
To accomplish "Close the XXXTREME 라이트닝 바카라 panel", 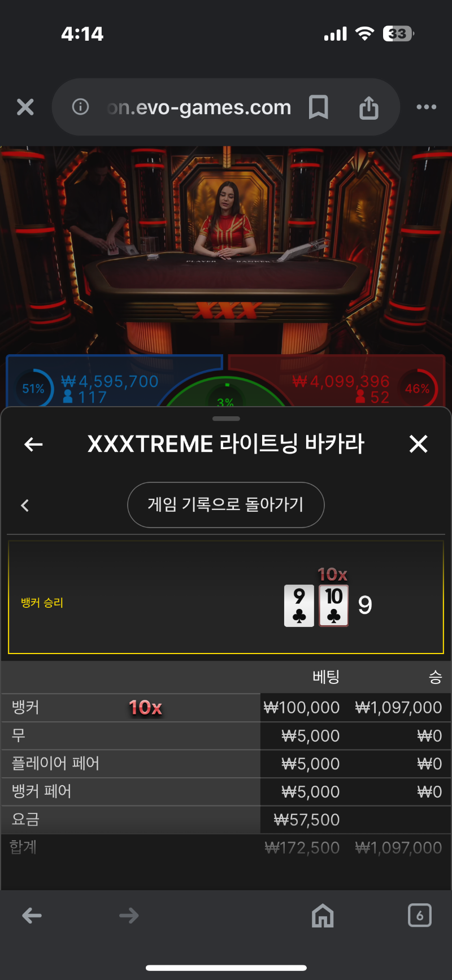I will [418, 444].
